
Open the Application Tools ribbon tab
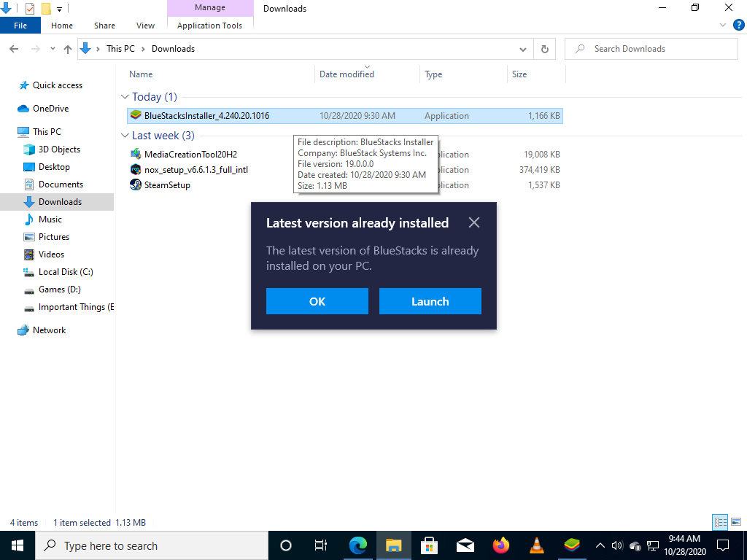click(x=209, y=26)
